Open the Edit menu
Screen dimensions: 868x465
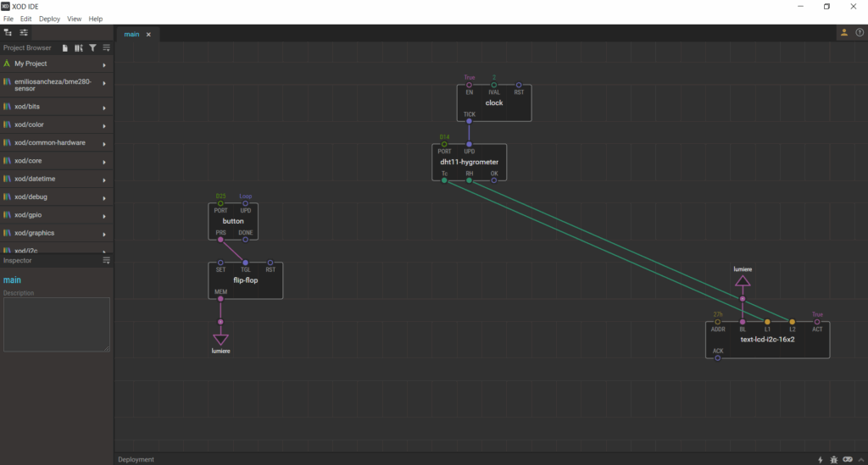tap(26, 19)
